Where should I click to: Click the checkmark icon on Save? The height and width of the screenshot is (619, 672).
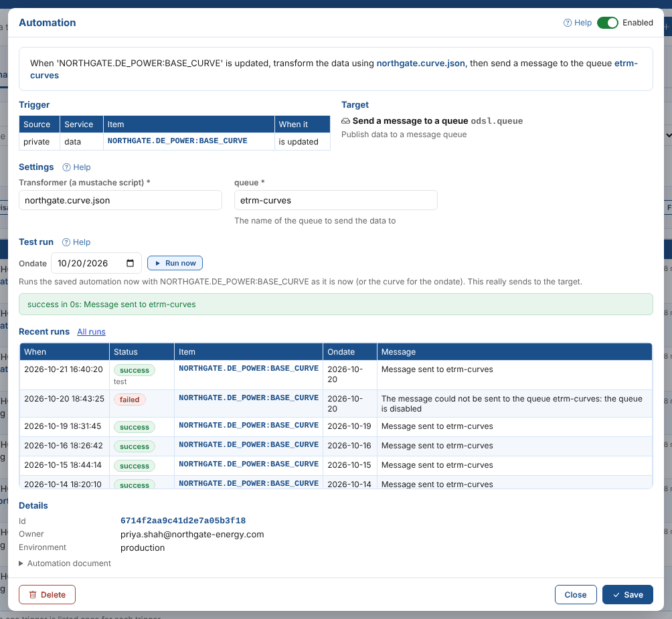coord(616,595)
